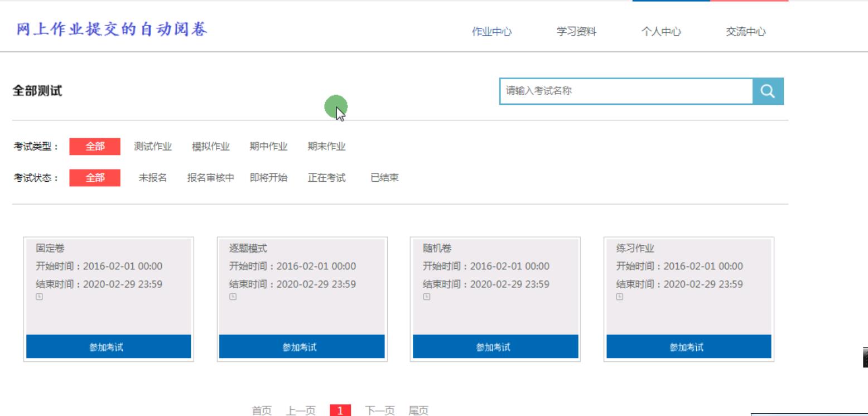Click the magnifier search icon button
This screenshot has width=868, height=416.
pyautogui.click(x=768, y=91)
